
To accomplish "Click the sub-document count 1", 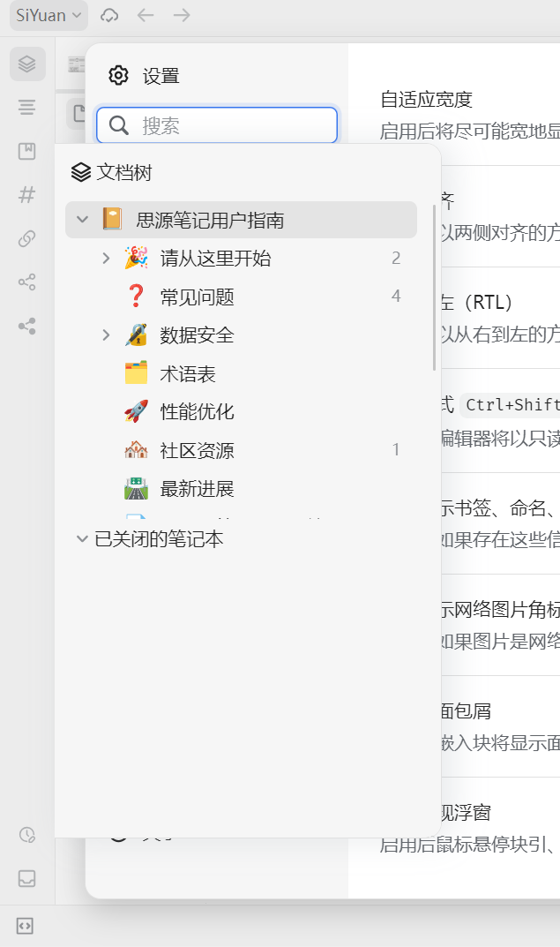I will [x=396, y=449].
